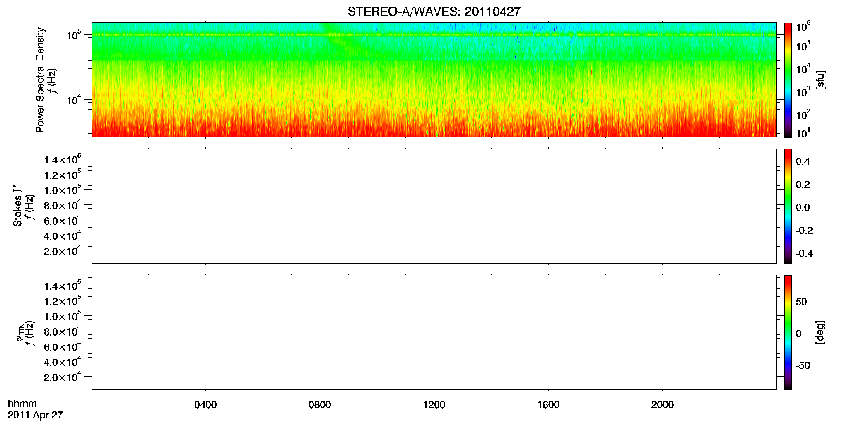Click f (Hz) label beside Power Spectral Density
868x447 pixels.
tap(52, 82)
